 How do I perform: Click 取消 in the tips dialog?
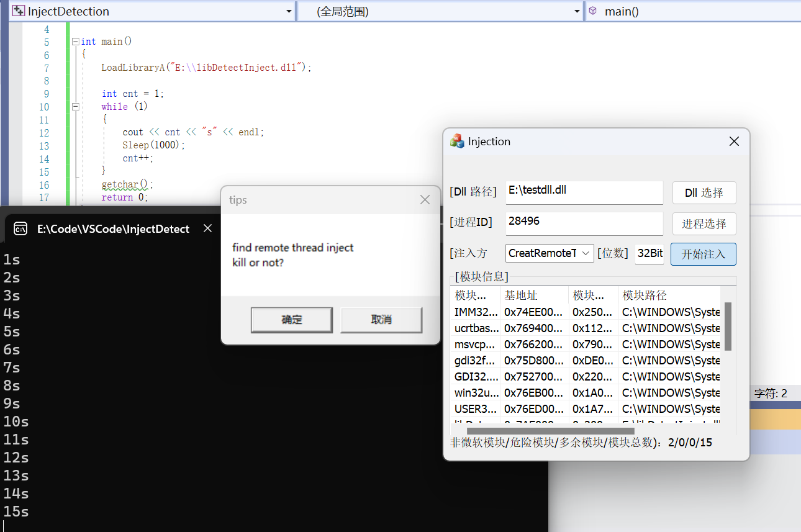pos(381,320)
